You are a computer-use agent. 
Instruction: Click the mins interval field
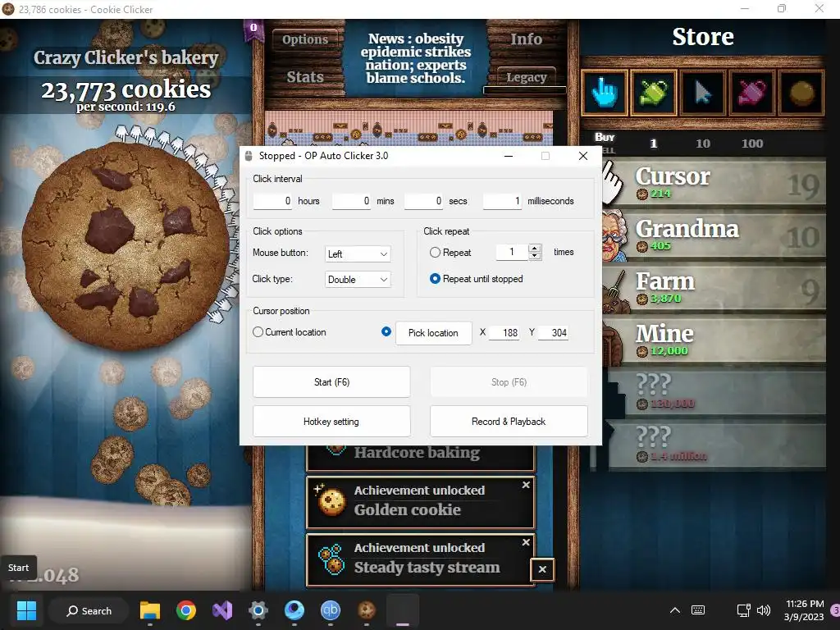pos(351,201)
